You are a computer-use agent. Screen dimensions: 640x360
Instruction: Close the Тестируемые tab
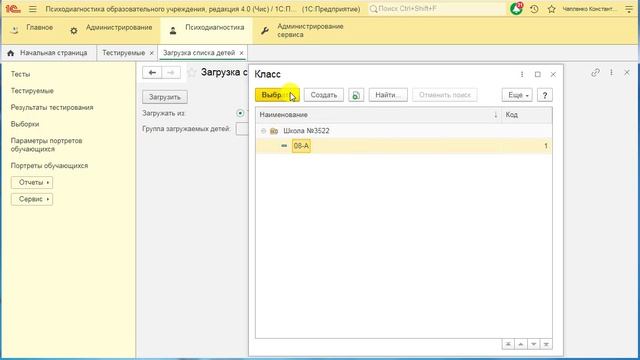pyautogui.click(x=151, y=53)
